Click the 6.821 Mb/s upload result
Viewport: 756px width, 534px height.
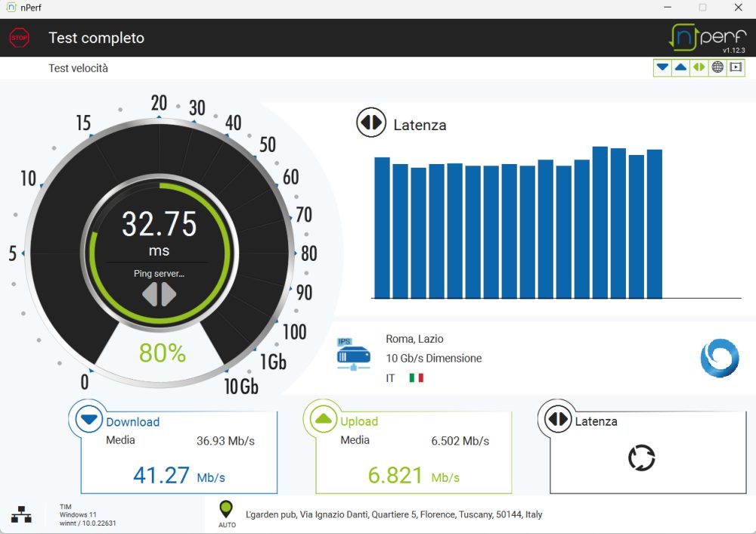(414, 475)
